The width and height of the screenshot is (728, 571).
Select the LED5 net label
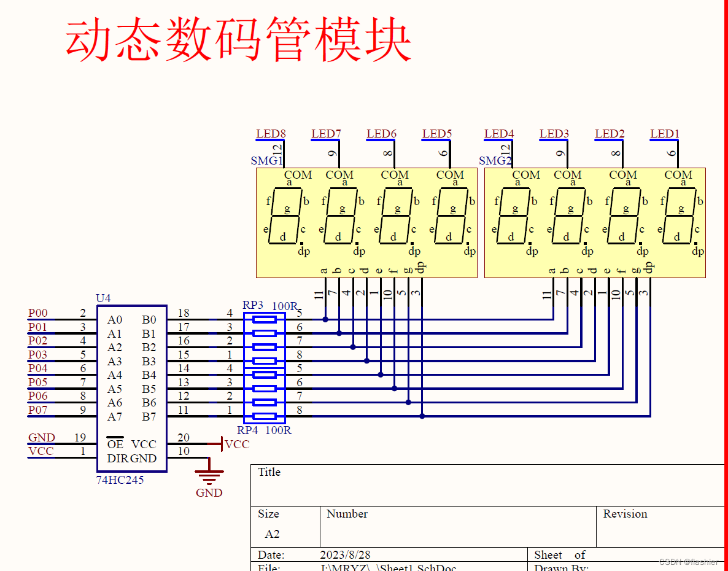pos(436,134)
